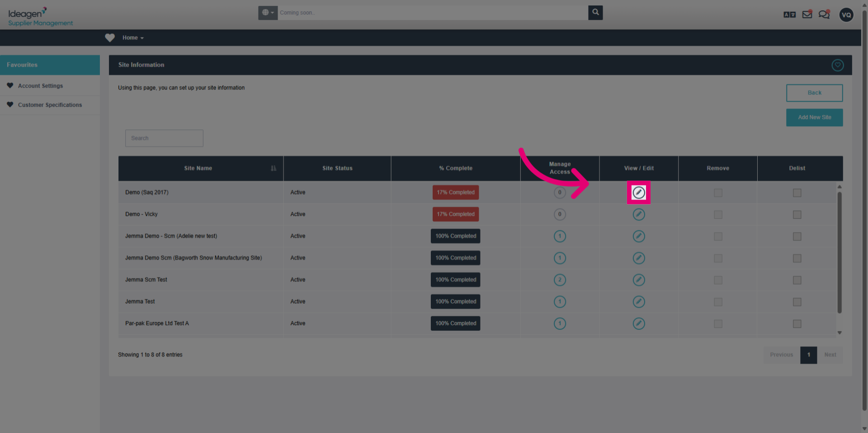Click the Site Information favourite heart icon

837,65
